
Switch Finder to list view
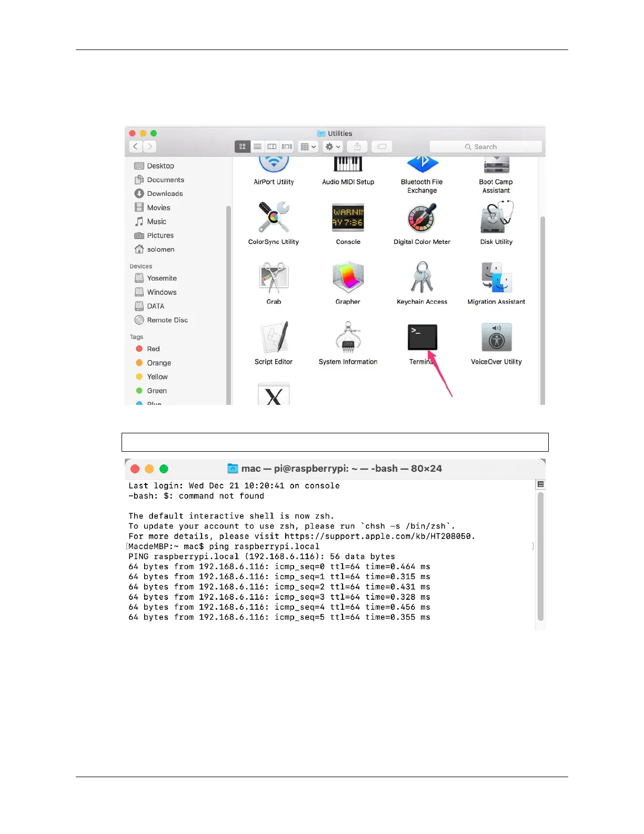tap(257, 146)
